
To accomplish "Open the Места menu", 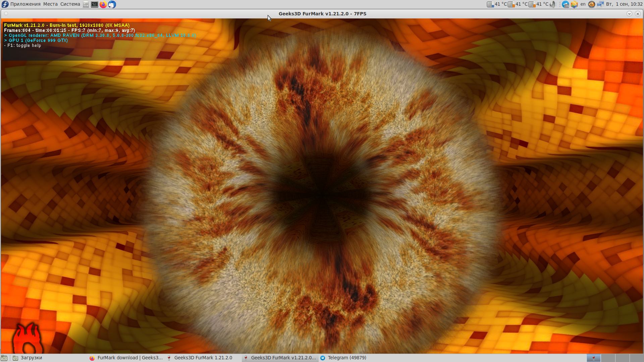I will 50,4.
